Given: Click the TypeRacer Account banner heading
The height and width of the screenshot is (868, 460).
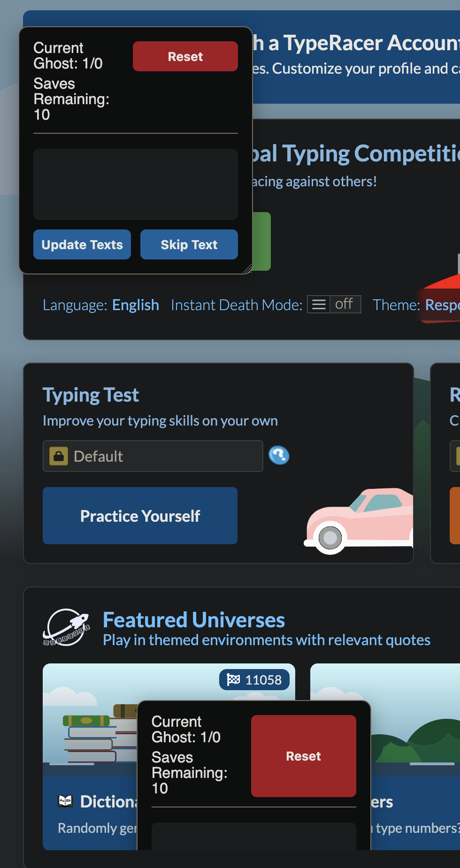Looking at the screenshot, I should pyautogui.click(x=356, y=43).
